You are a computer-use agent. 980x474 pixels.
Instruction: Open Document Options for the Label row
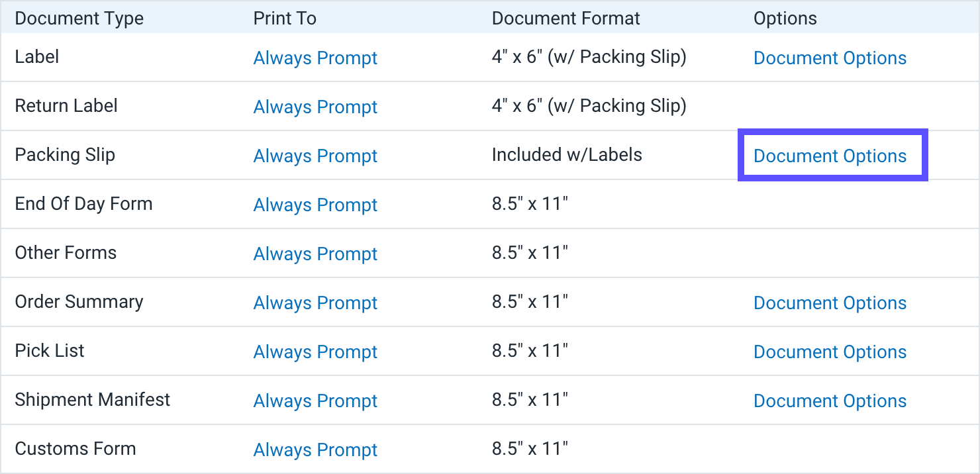pyautogui.click(x=830, y=58)
